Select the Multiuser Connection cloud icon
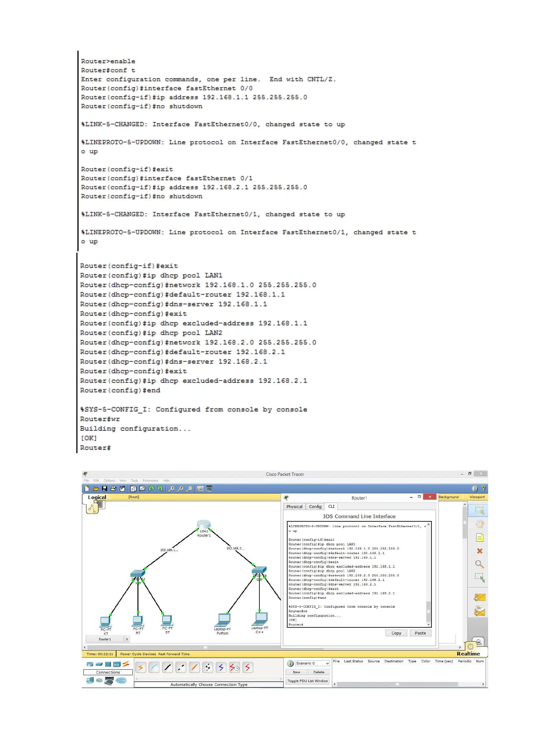The height and width of the screenshot is (756, 535). point(121,680)
